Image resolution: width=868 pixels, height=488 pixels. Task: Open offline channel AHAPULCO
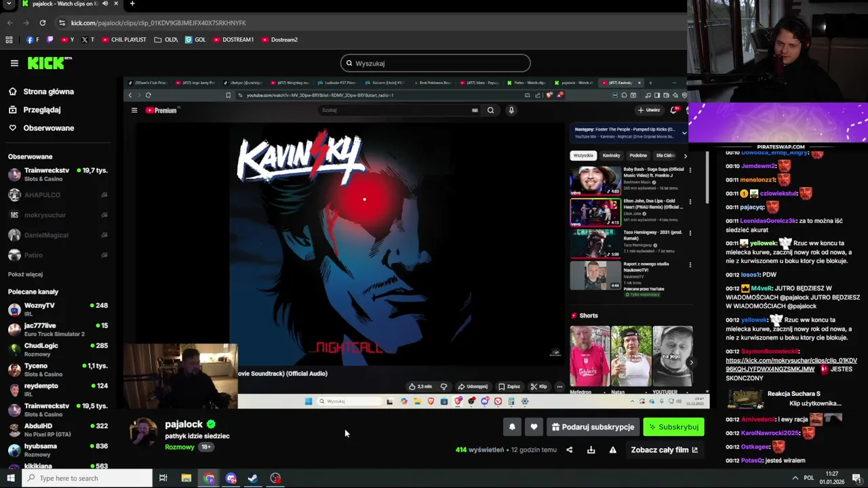click(58, 195)
